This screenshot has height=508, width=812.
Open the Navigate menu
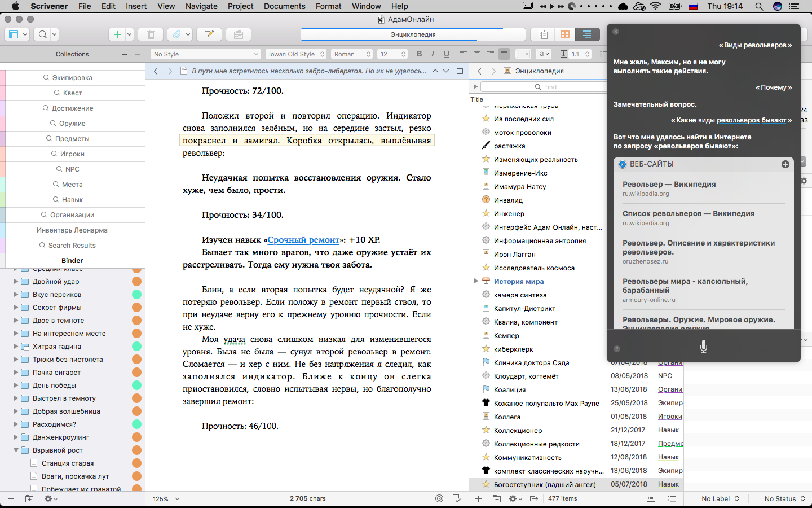coord(201,6)
